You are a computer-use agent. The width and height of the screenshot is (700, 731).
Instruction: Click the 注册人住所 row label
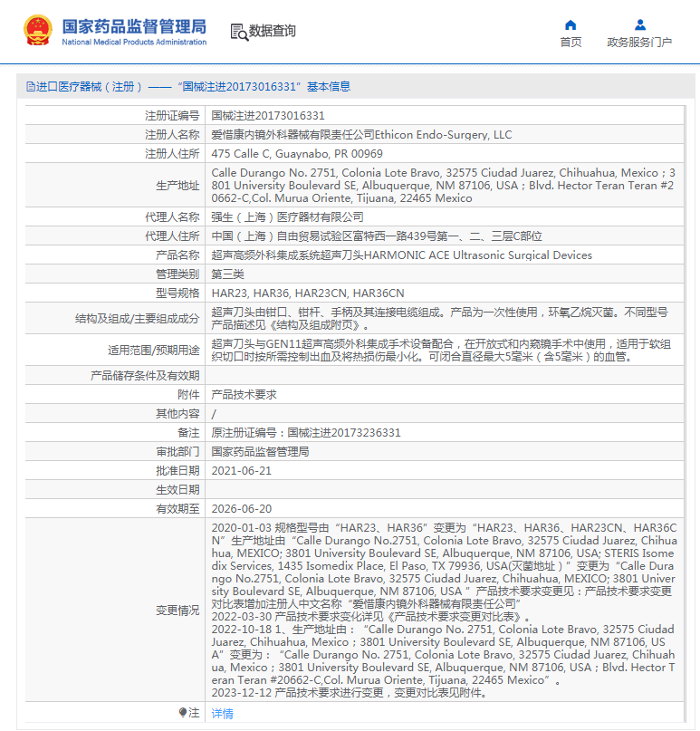pyautogui.click(x=172, y=154)
